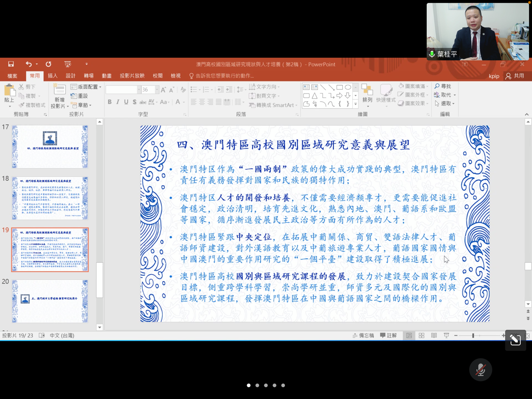The image size is (532, 399).
Task: Undo the last action
Action: 29,64
